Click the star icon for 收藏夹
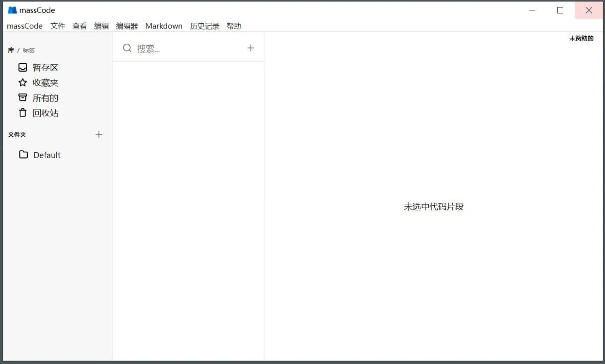 click(22, 83)
